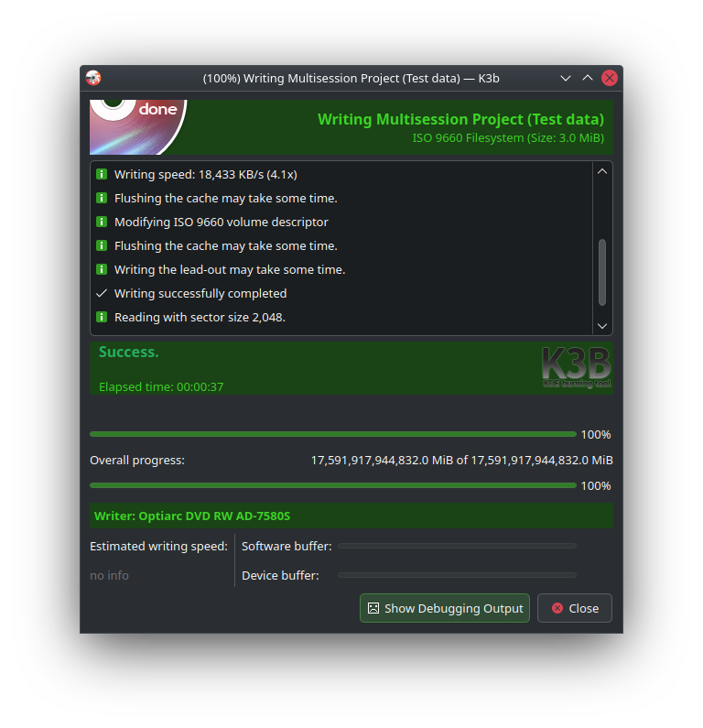Click the log scroll down arrow

click(x=602, y=326)
